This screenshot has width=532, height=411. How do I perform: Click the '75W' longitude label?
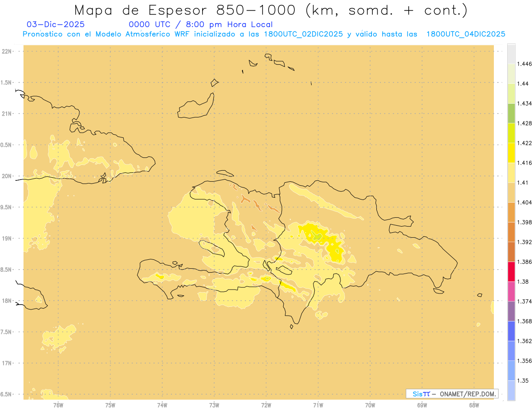pos(110,405)
